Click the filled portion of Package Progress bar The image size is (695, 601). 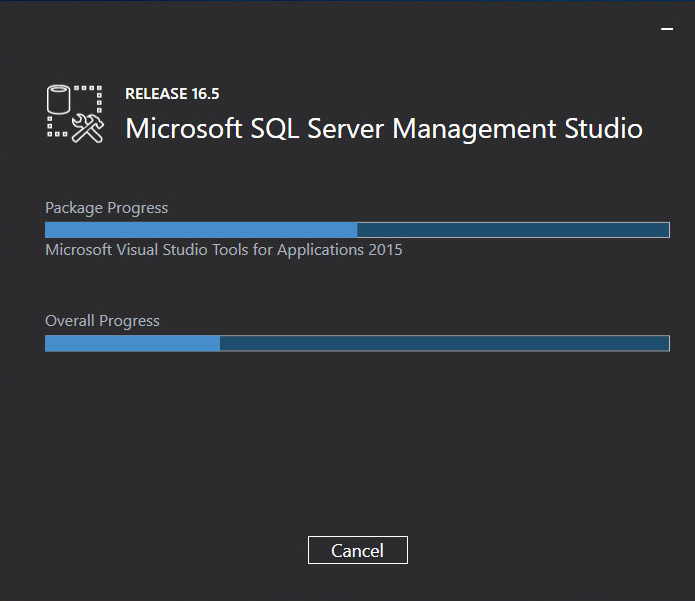(x=201, y=230)
